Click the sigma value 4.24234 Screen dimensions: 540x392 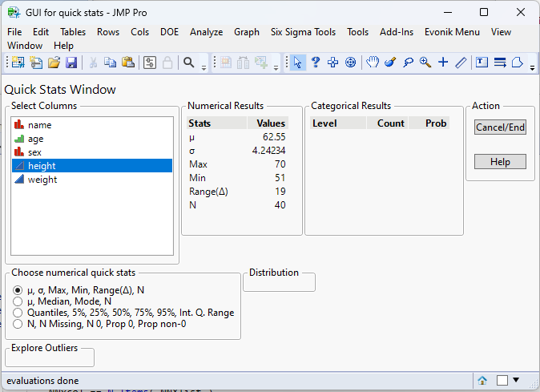[x=268, y=151]
